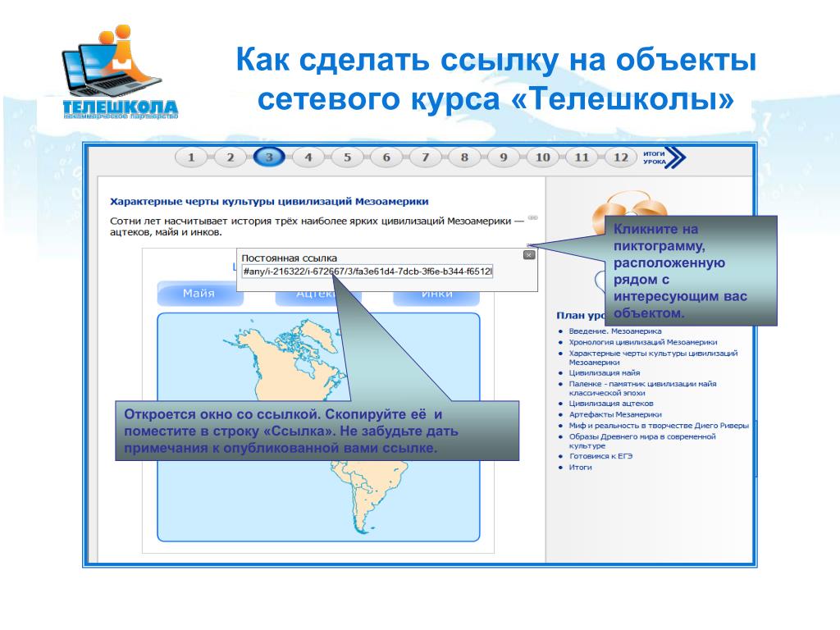Open Артефакты Мезамерики in lesson plan

[614, 414]
